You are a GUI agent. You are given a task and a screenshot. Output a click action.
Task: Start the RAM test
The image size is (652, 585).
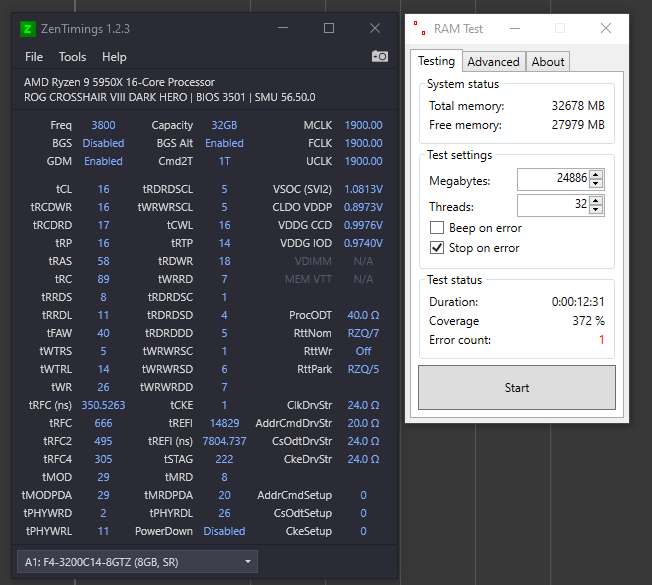coord(517,388)
